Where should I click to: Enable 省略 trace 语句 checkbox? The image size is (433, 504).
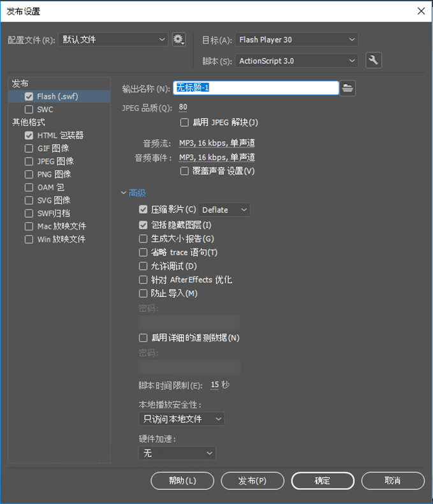(x=143, y=253)
